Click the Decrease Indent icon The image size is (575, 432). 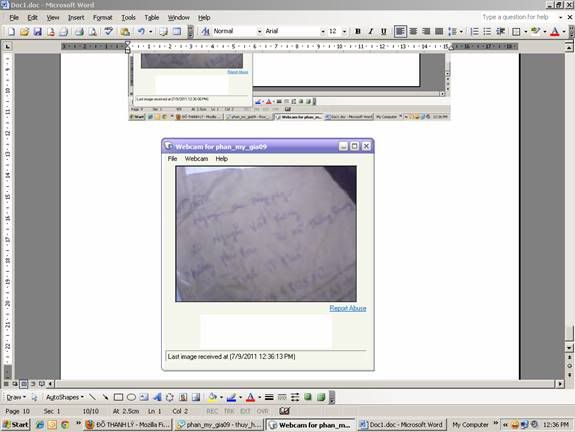tap(501, 32)
